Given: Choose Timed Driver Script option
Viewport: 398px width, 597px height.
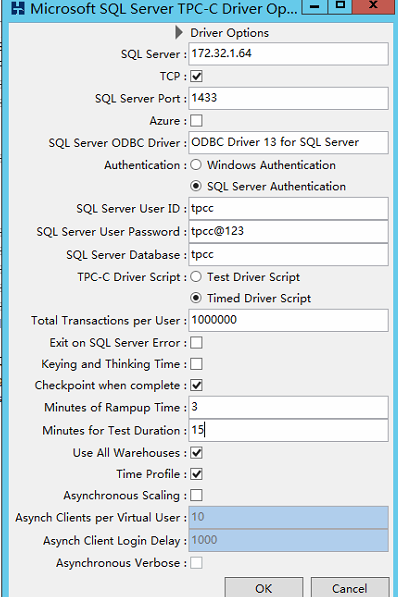Looking at the screenshot, I should [x=196, y=298].
